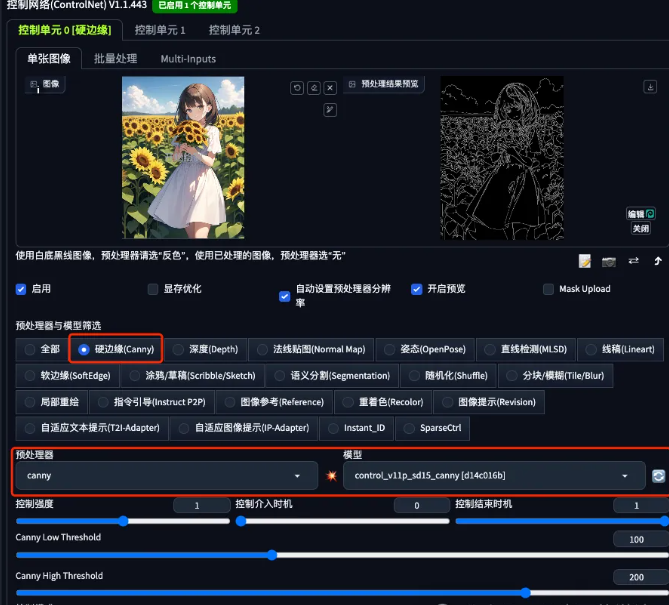The height and width of the screenshot is (605, 669).
Task: Download the preprocessor preview result
Action: (650, 87)
